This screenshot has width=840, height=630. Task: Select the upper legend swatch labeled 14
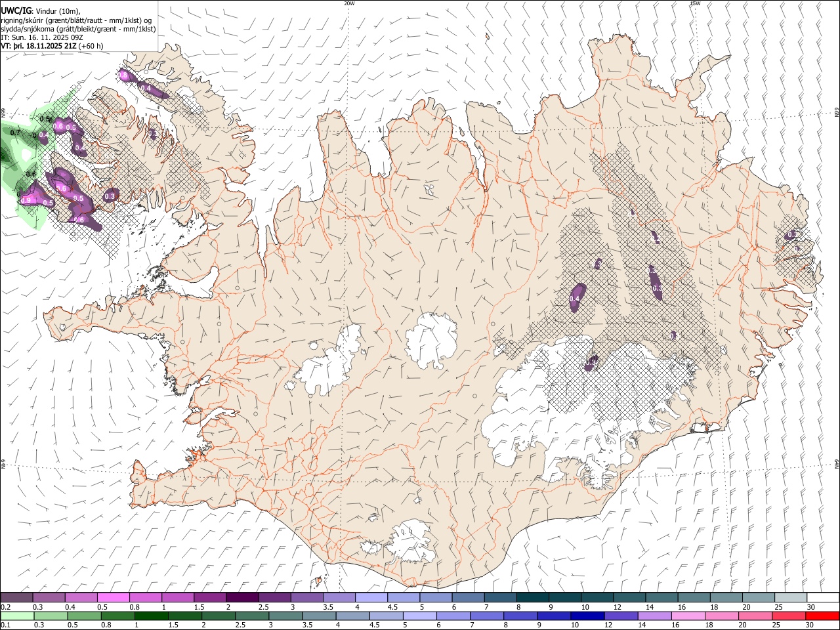[x=660, y=597]
